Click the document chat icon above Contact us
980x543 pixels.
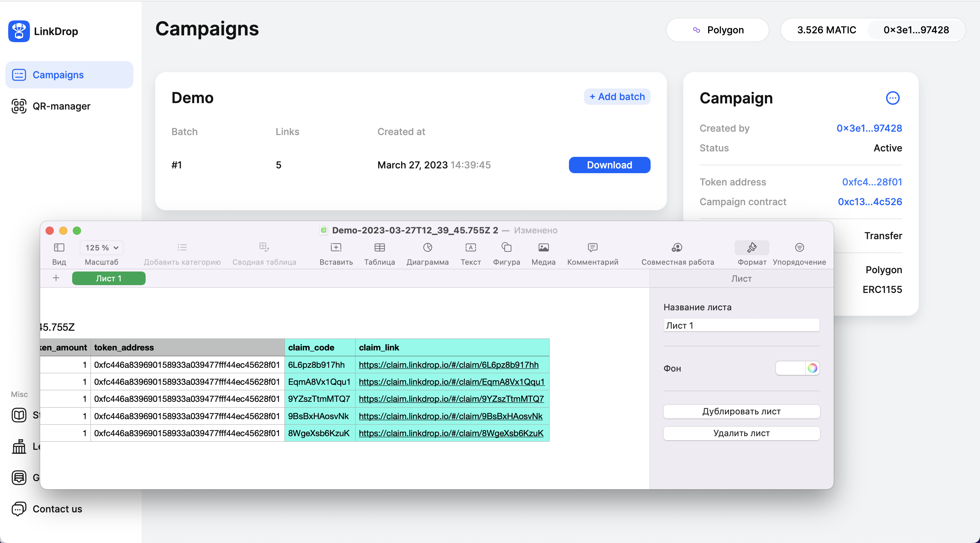pyautogui.click(x=19, y=478)
